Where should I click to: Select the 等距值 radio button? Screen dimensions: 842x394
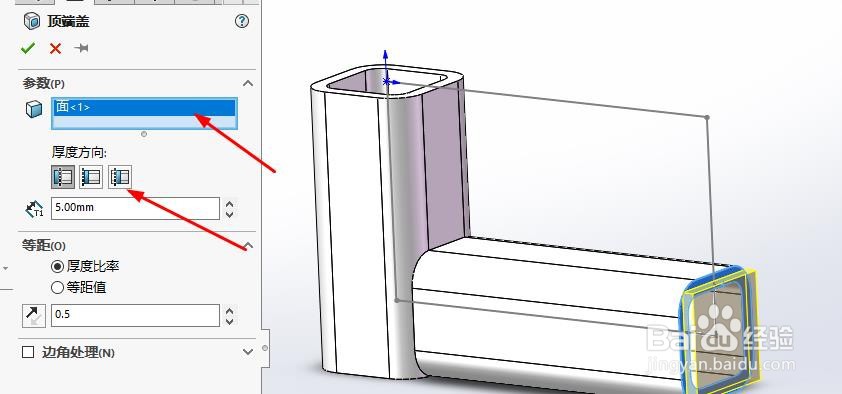pos(57,288)
